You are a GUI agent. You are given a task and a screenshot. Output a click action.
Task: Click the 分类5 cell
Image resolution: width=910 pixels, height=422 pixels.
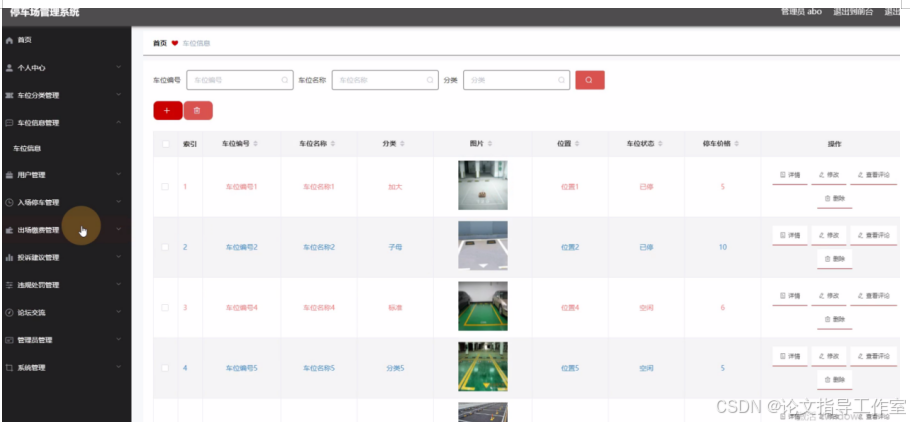pos(395,368)
